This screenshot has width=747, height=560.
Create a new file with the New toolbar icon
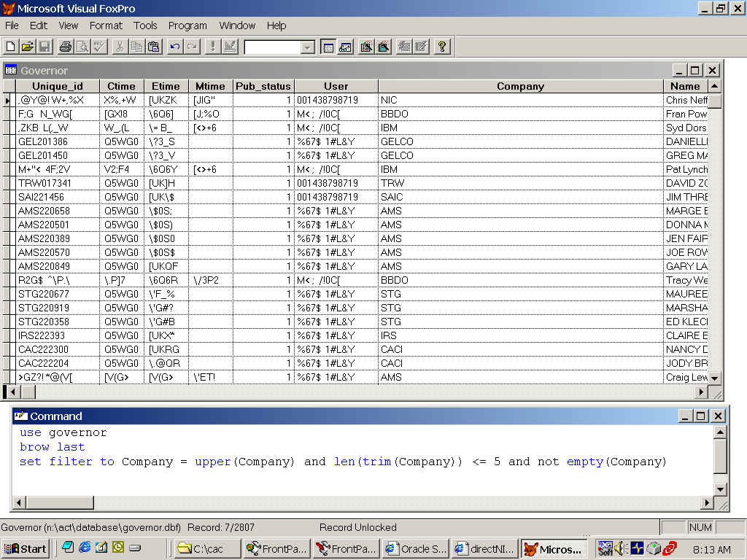click(x=10, y=47)
